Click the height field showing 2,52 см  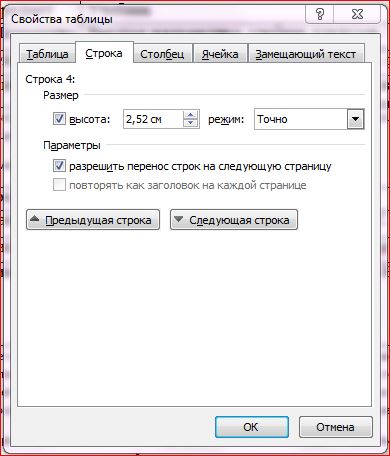coord(154,119)
